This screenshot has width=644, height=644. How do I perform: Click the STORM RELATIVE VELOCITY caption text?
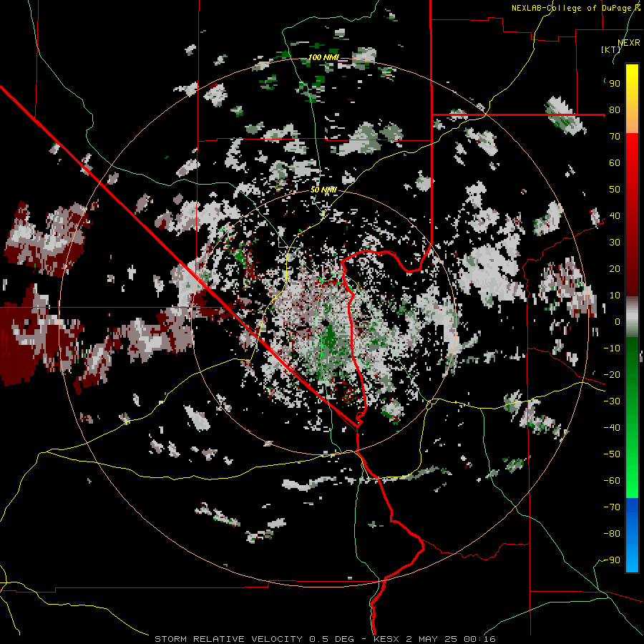(228, 639)
